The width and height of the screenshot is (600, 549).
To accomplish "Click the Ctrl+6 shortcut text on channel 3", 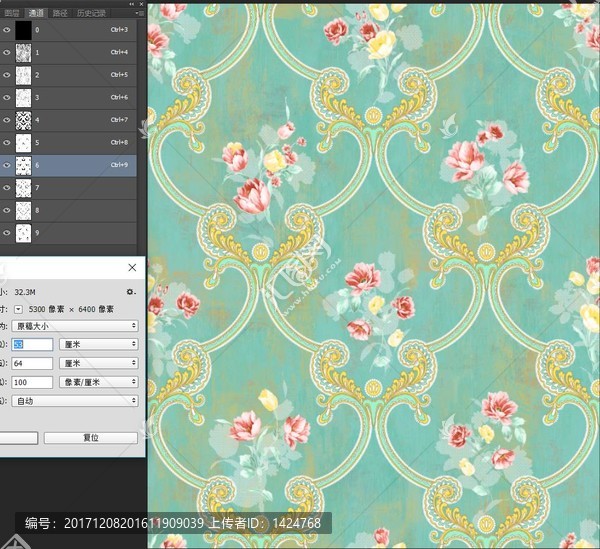I will (x=119, y=97).
